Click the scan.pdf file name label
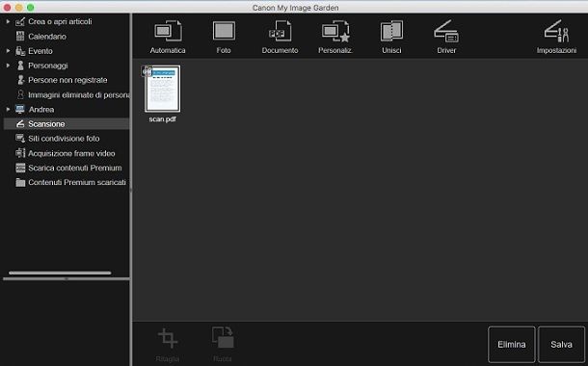This screenshot has width=588, height=366. [x=162, y=119]
